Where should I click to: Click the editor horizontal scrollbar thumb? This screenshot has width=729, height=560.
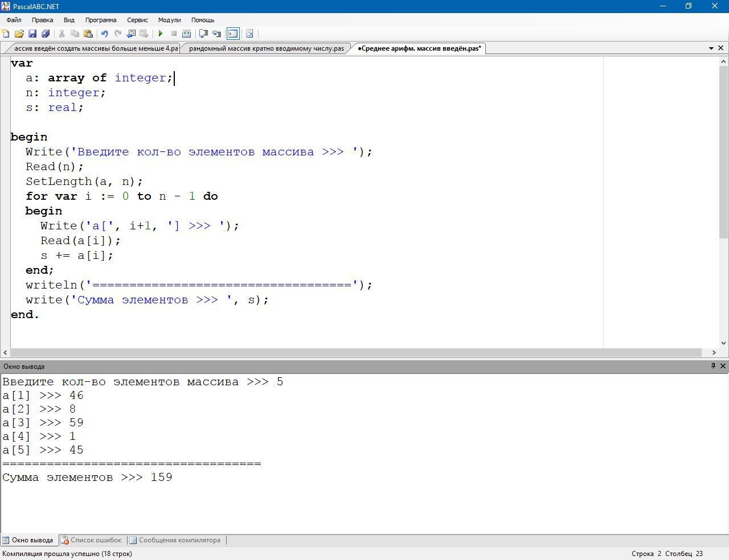(356, 352)
